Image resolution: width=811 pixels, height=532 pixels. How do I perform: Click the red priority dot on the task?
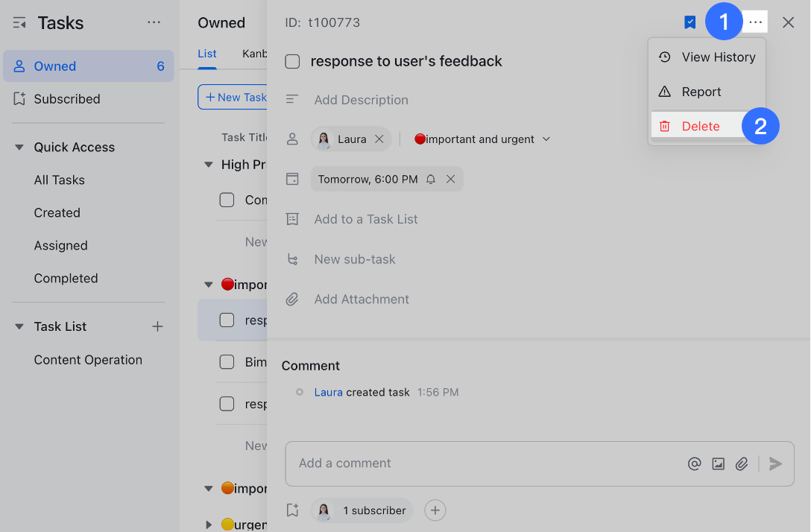pyautogui.click(x=419, y=139)
